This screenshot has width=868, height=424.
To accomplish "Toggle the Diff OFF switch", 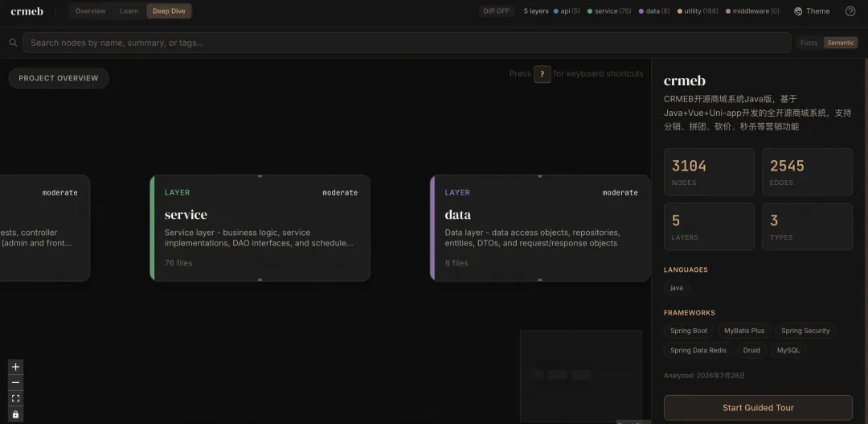I will coord(496,11).
